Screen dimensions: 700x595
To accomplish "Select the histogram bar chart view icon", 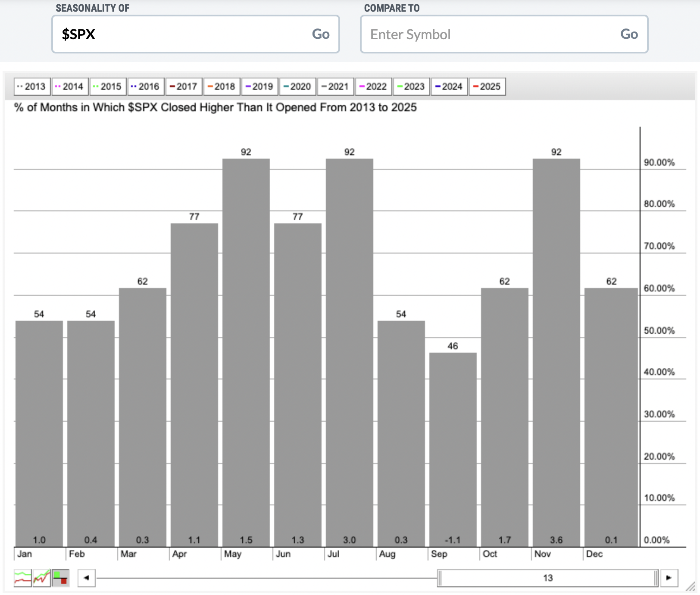I will click(x=60, y=578).
